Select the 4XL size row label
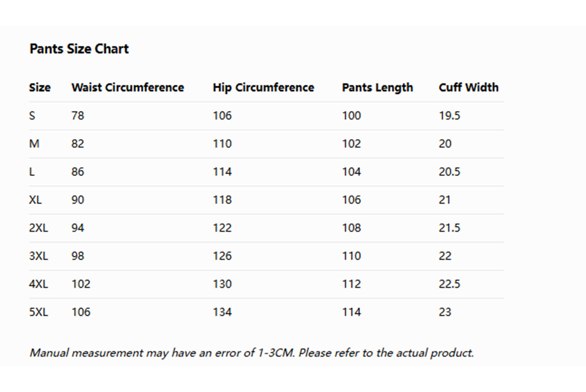 (38, 284)
